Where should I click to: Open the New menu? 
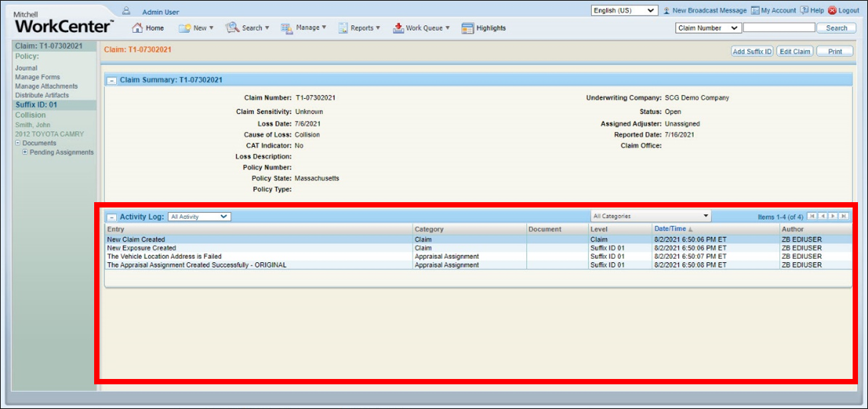(196, 28)
